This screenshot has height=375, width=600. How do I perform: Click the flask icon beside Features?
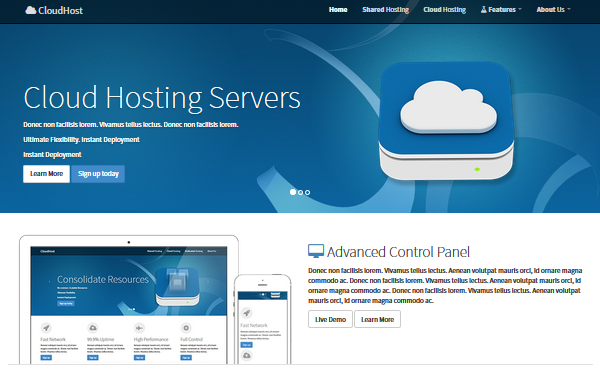[x=484, y=10]
